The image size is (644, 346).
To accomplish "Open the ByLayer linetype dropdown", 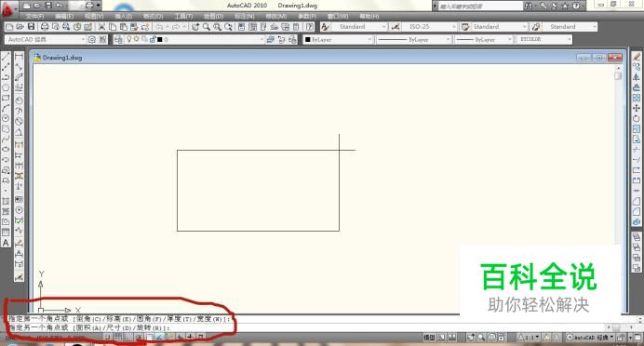I will (x=413, y=39).
